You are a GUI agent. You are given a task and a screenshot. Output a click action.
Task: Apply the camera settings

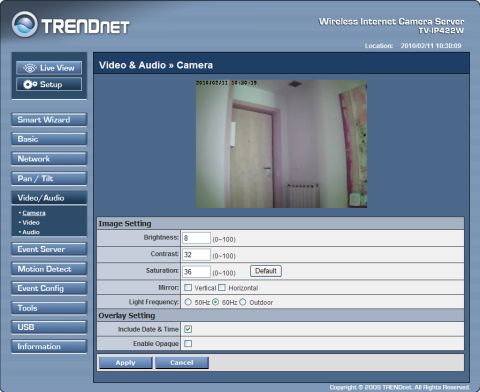click(x=126, y=363)
